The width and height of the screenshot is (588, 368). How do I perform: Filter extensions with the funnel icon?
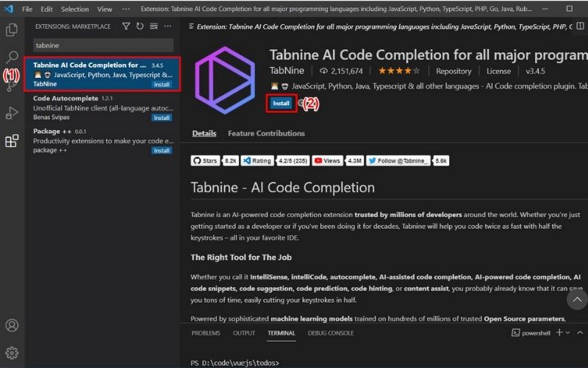click(126, 26)
